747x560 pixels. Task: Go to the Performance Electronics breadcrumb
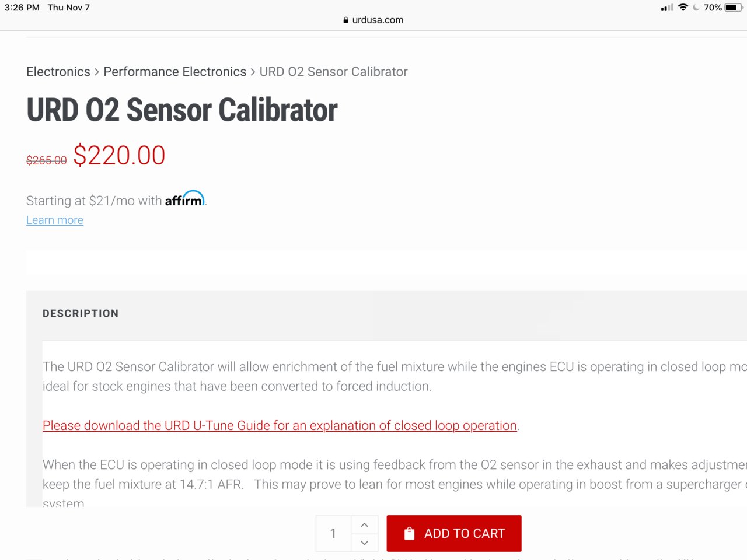175,72
